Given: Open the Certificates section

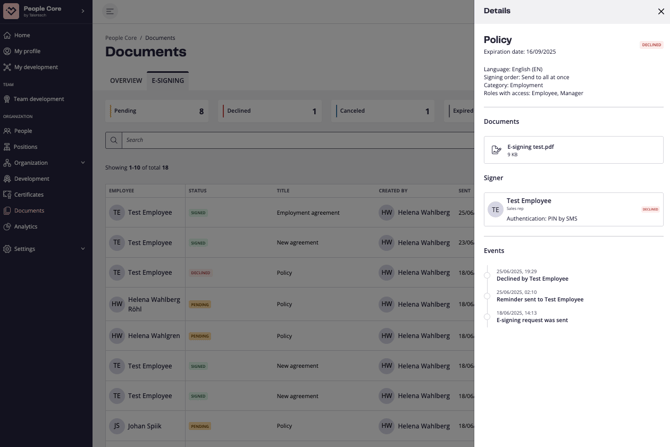Looking at the screenshot, I should [29, 195].
